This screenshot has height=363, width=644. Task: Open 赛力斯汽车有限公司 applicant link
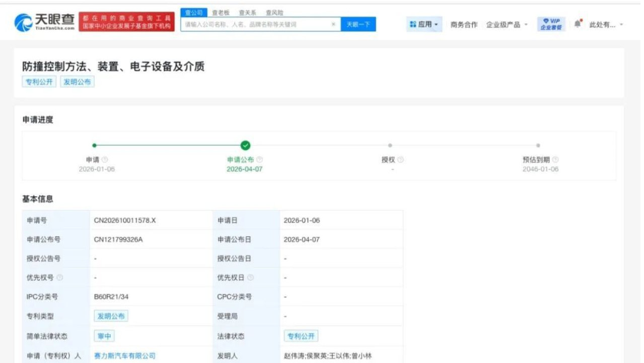point(125,355)
